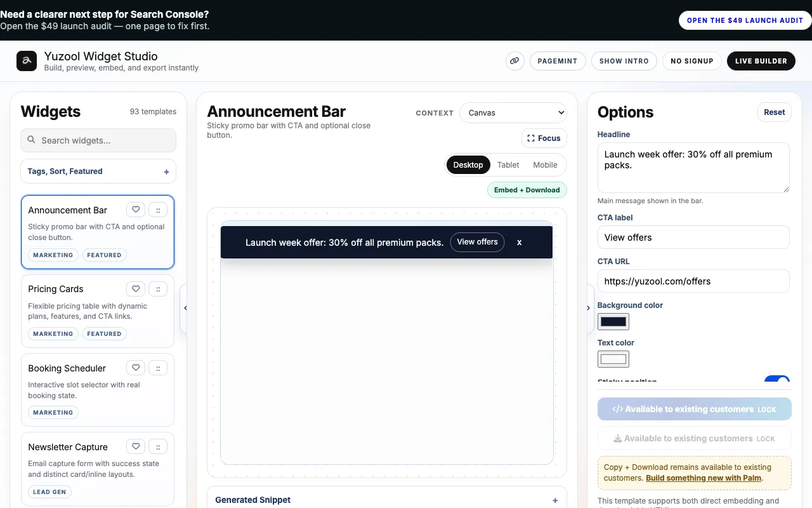Screen dimensions: 812x508
Task: Favorite the Newsletter Capture widget
Action: tap(136, 446)
